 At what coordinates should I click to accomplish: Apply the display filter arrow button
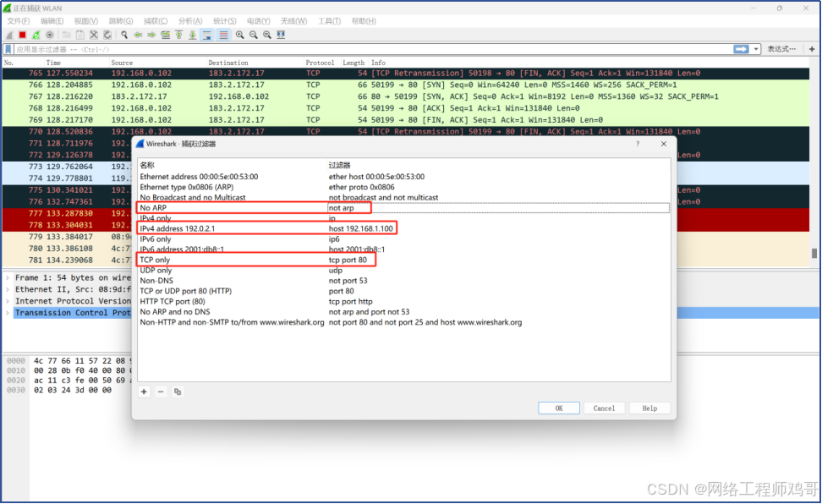coord(741,49)
